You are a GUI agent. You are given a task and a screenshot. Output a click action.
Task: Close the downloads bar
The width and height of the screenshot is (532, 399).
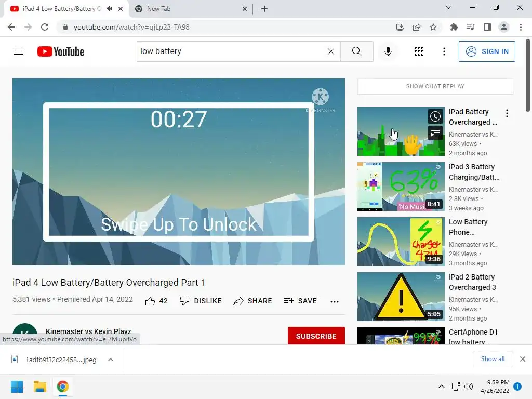click(522, 359)
